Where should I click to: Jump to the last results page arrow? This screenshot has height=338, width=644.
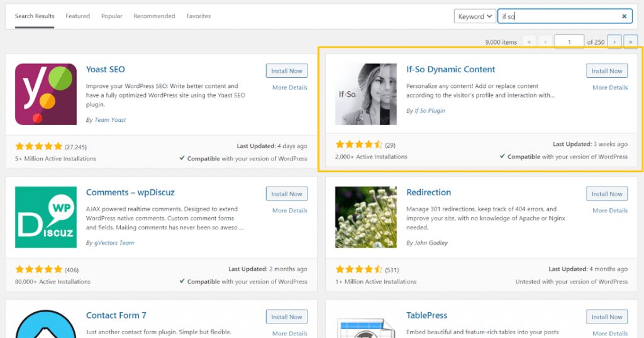(630, 42)
